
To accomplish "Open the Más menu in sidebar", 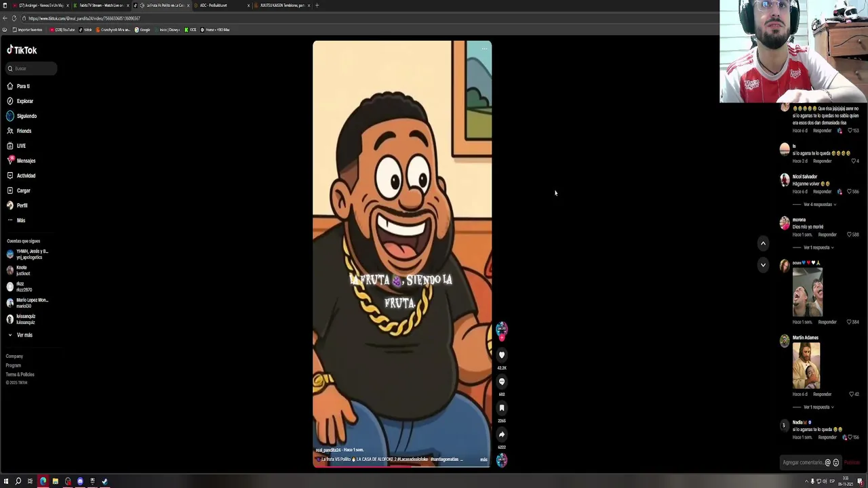I will pyautogui.click(x=16, y=220).
